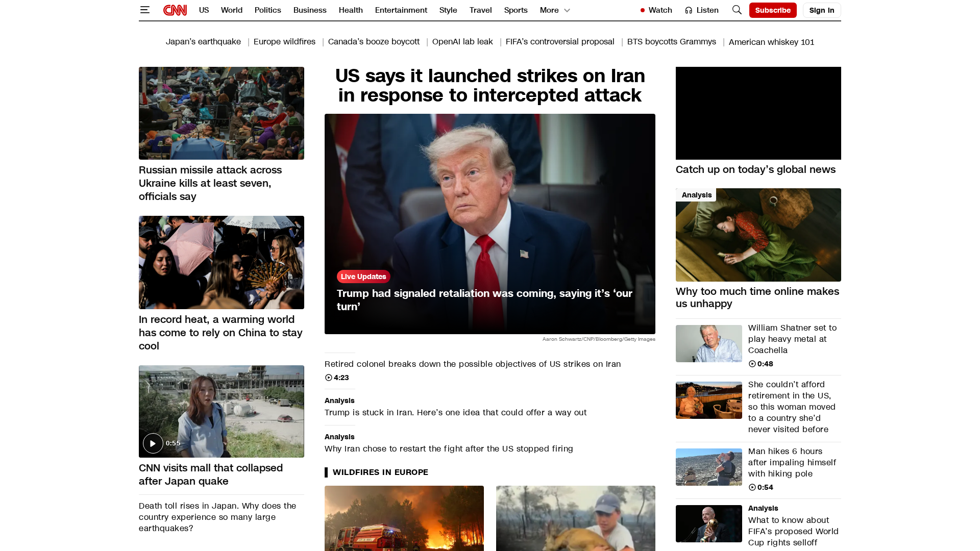Open Why too much time online story

pos(757,297)
